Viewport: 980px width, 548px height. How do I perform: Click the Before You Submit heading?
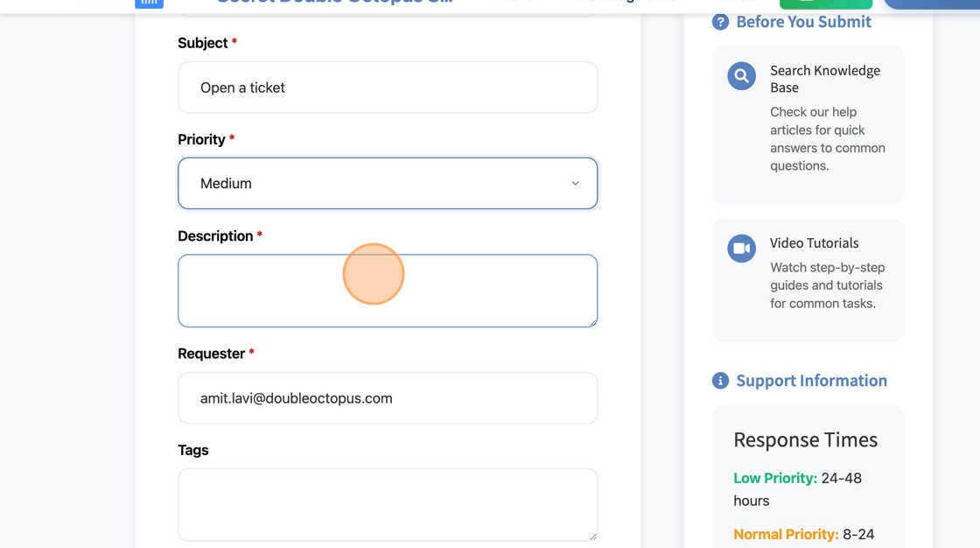[803, 22]
